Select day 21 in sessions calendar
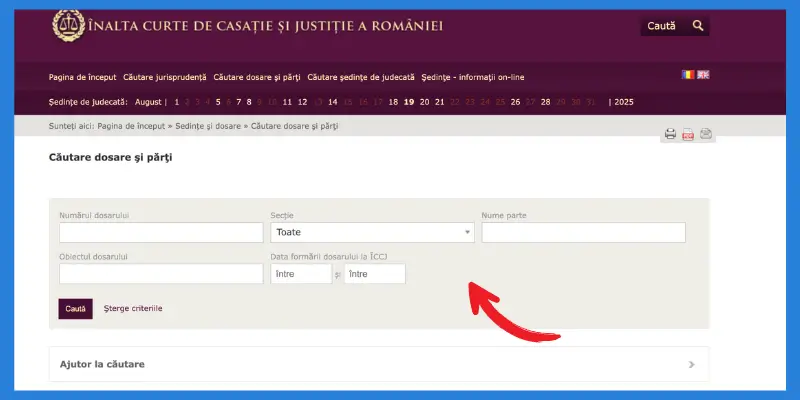 [x=439, y=102]
